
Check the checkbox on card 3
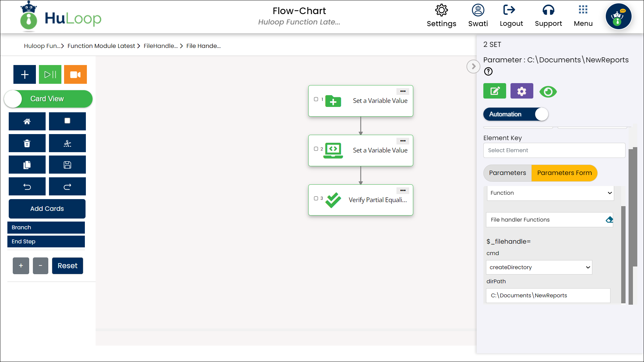coord(316,198)
